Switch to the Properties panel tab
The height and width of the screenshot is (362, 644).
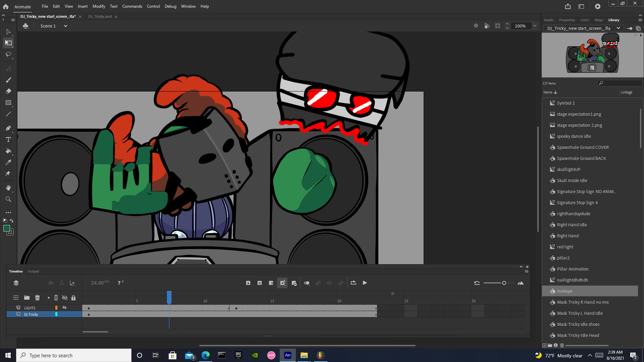[x=567, y=20]
